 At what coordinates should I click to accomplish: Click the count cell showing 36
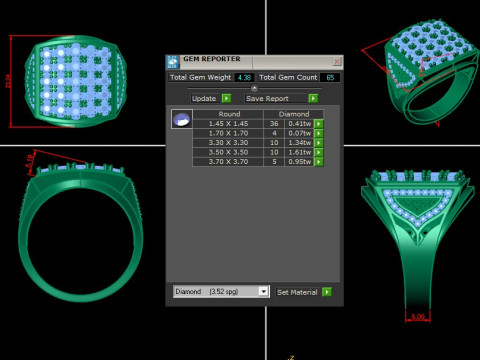click(274, 124)
